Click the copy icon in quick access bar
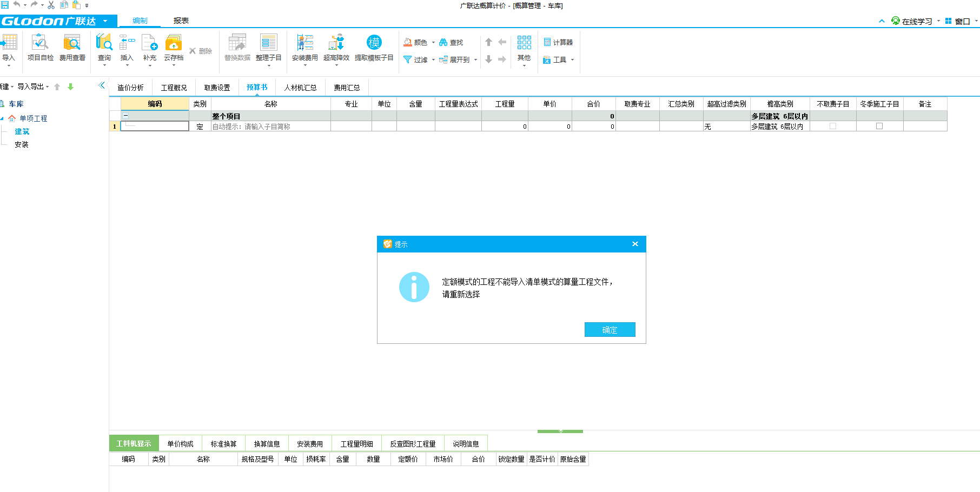 (64, 5)
